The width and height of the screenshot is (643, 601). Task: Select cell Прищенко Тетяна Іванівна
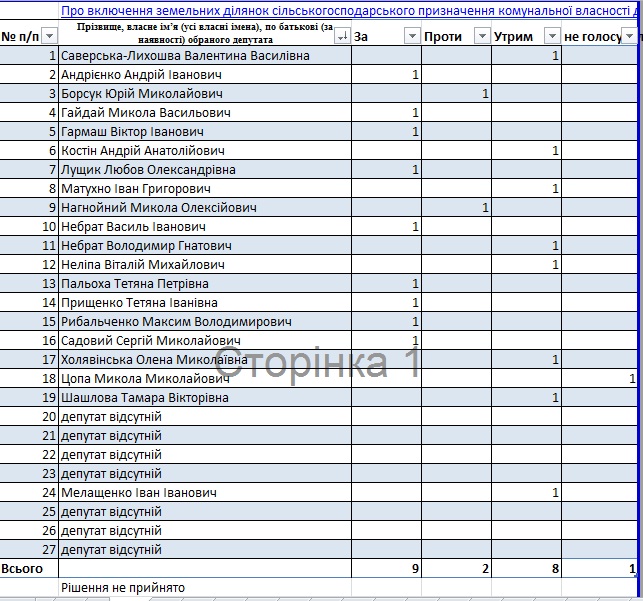pos(205,303)
